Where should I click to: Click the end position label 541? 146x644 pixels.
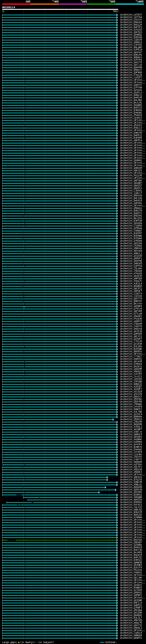[x=115, y=11]
